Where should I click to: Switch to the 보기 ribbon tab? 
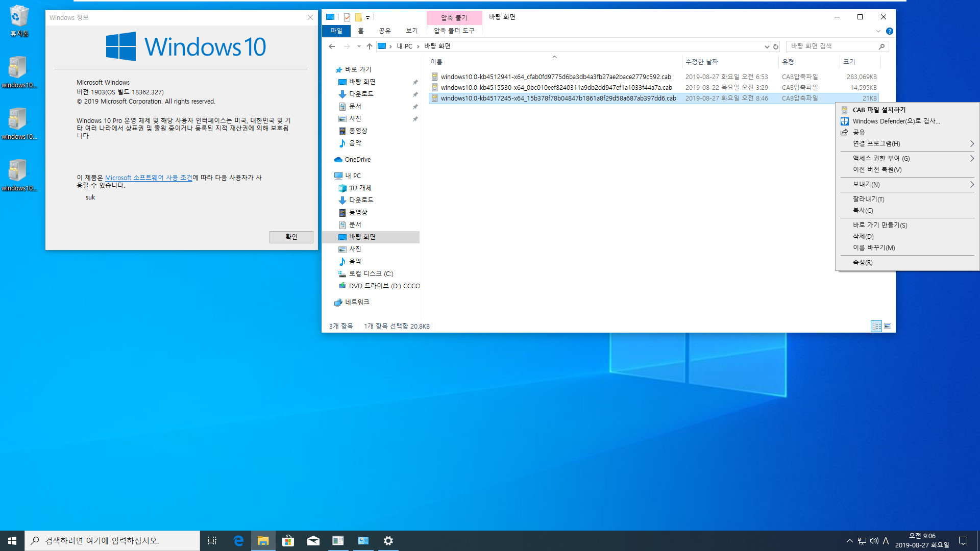[411, 31]
